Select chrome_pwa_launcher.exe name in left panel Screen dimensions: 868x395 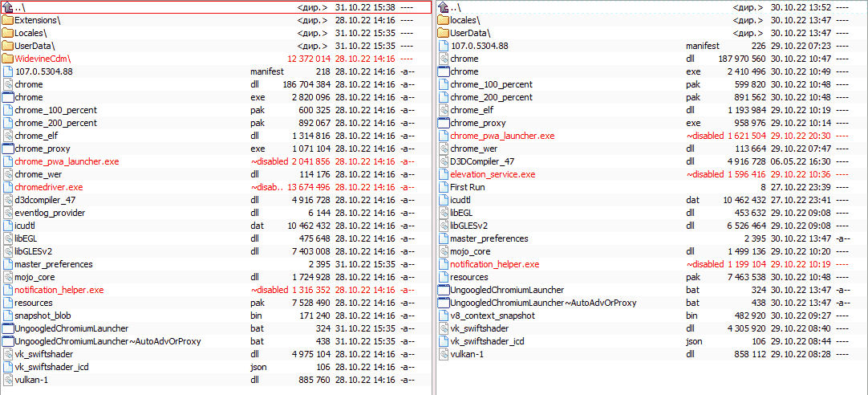(67, 161)
